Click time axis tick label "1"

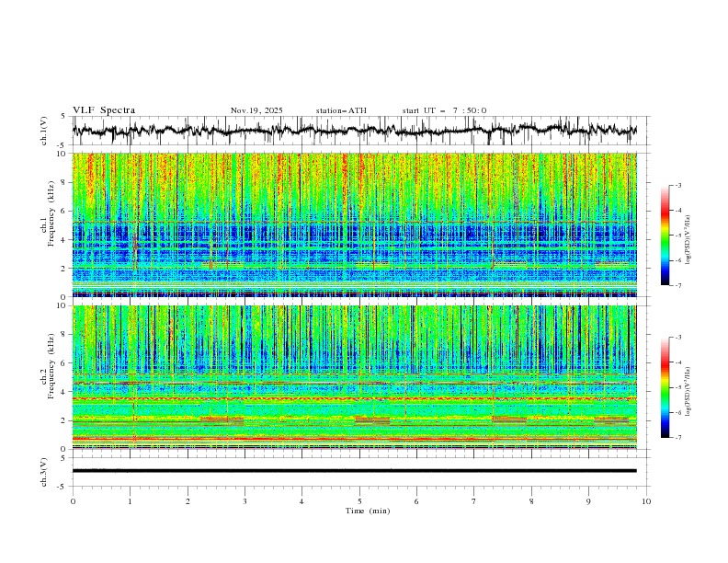click(130, 501)
